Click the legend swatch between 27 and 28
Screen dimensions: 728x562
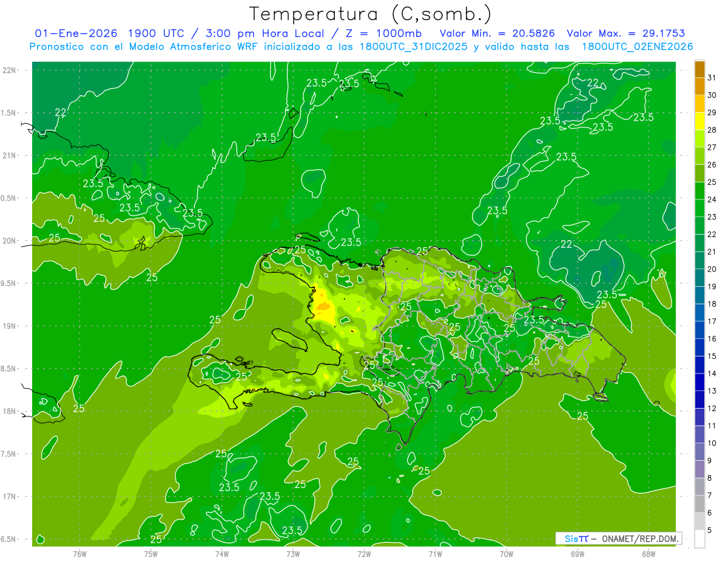click(699, 139)
